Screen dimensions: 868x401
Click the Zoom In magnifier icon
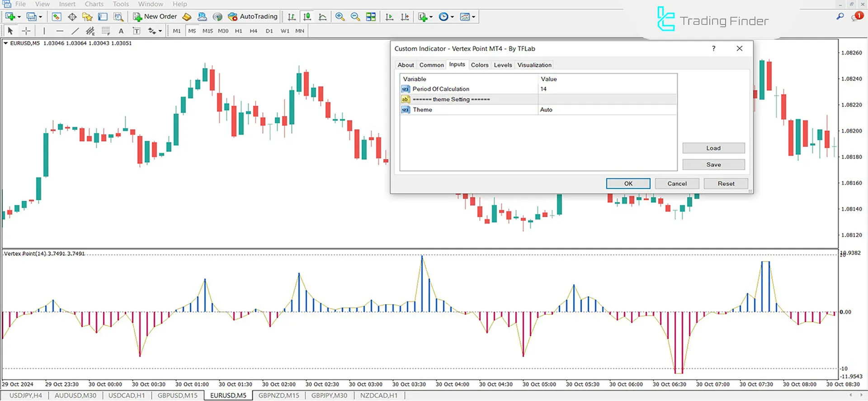(x=340, y=17)
